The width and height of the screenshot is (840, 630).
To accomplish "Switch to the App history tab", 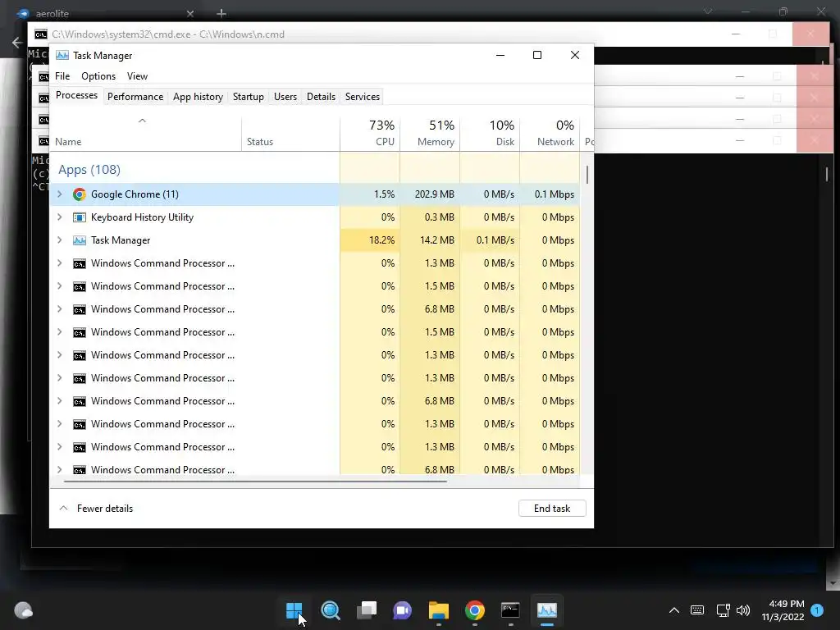I will (198, 97).
